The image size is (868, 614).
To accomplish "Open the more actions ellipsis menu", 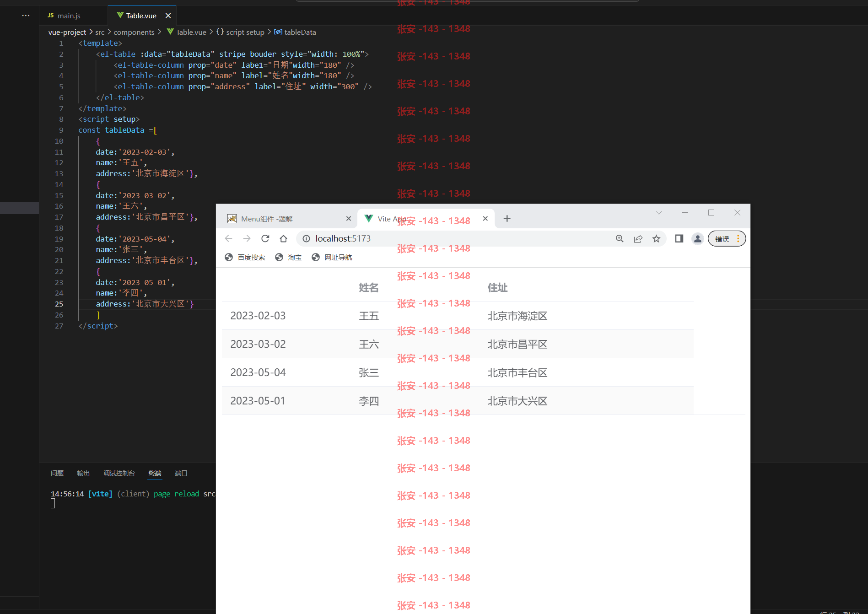I will (x=26, y=16).
